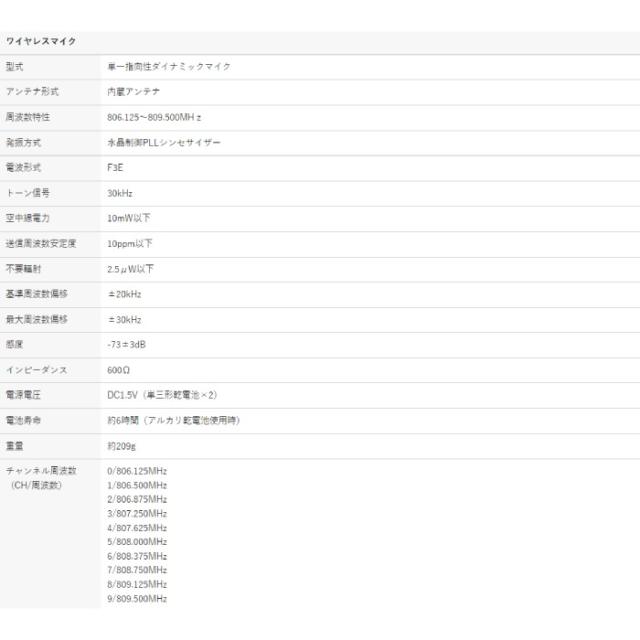Click the tone signal 30kHz value
This screenshot has width=640, height=640.
[x=120, y=193]
